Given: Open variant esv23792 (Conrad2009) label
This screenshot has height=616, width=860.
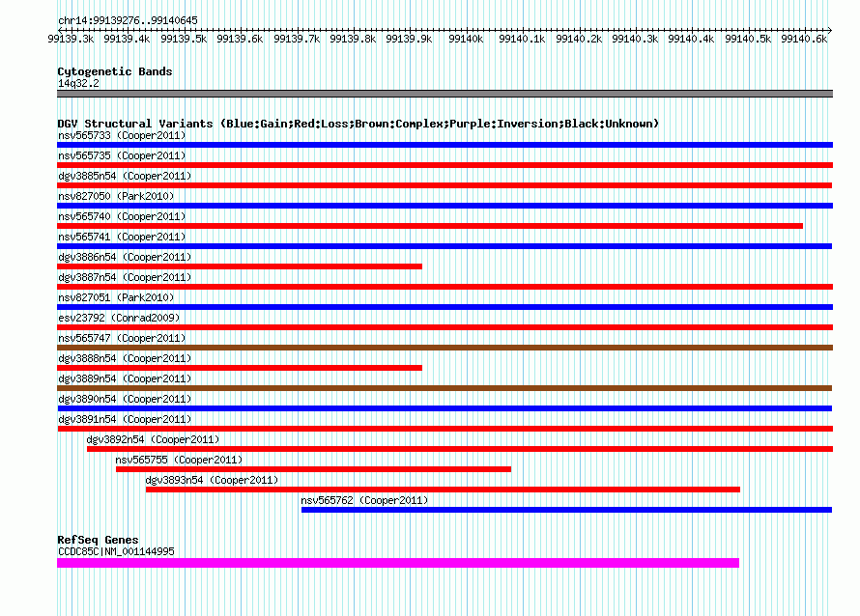Looking at the screenshot, I should point(119,318).
